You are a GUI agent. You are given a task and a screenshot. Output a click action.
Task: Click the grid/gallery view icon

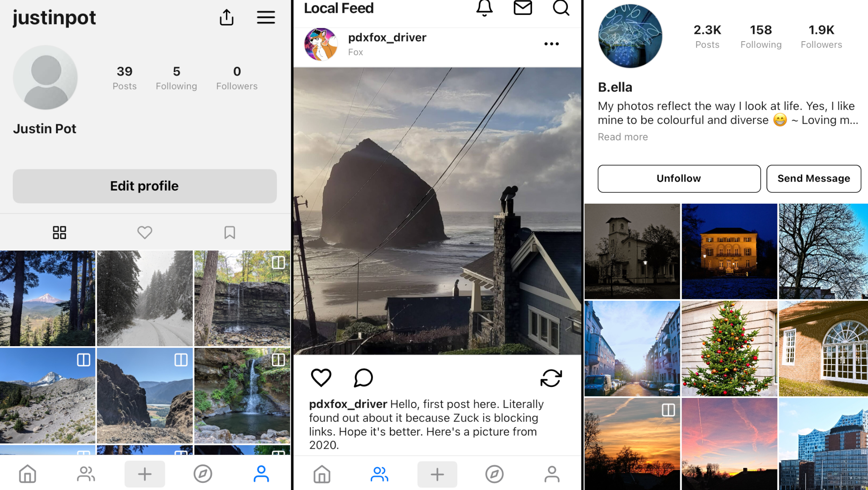coord(59,232)
